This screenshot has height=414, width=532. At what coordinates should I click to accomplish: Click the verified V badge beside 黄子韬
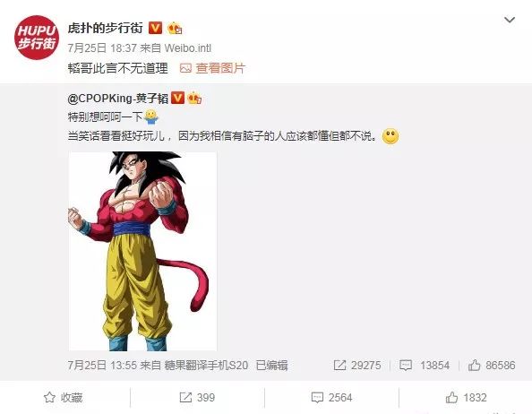click(x=177, y=98)
